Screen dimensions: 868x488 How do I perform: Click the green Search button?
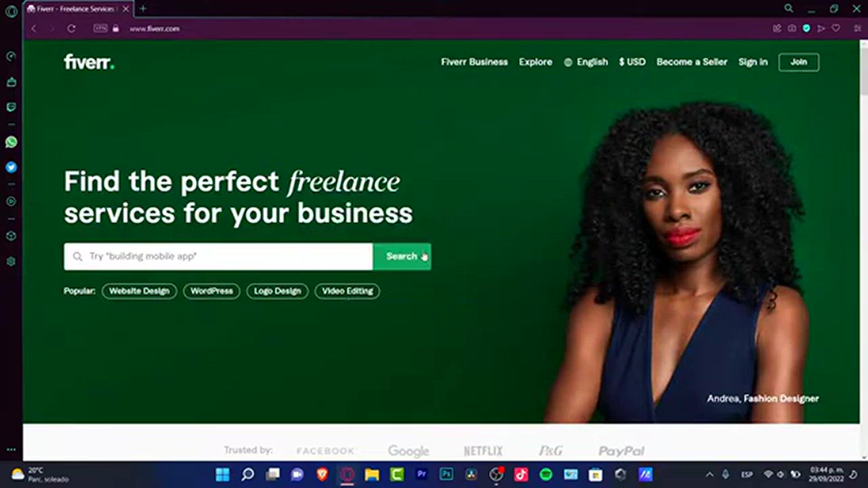[402, 257]
